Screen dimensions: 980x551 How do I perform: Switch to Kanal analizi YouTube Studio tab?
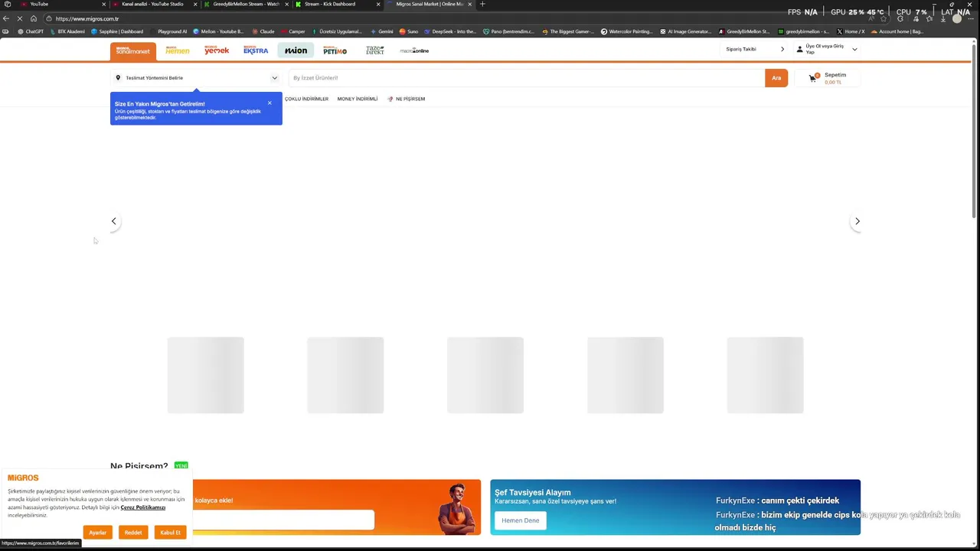tap(153, 4)
